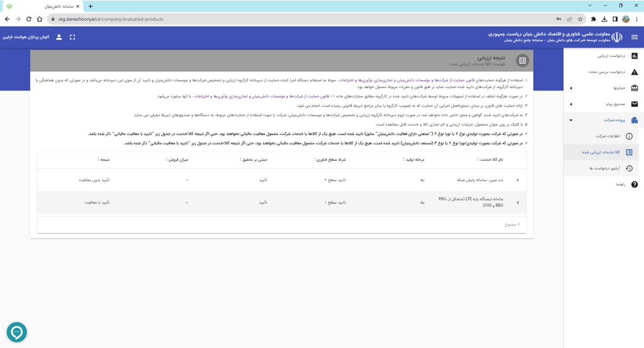This screenshot has height=348, width=644.
Task: Bookmark this page with the star
Action: [580, 19]
